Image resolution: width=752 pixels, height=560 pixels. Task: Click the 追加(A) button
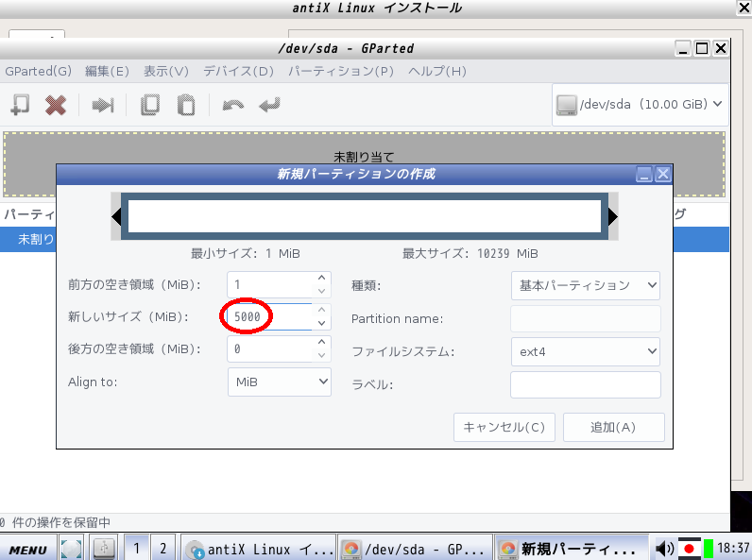pos(614,427)
